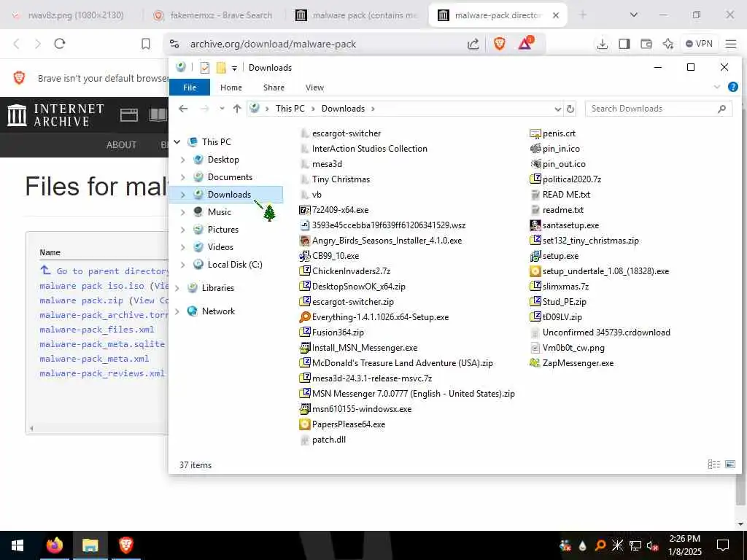
Task: Open malware-pack_meta.xml link
Action: point(94,359)
